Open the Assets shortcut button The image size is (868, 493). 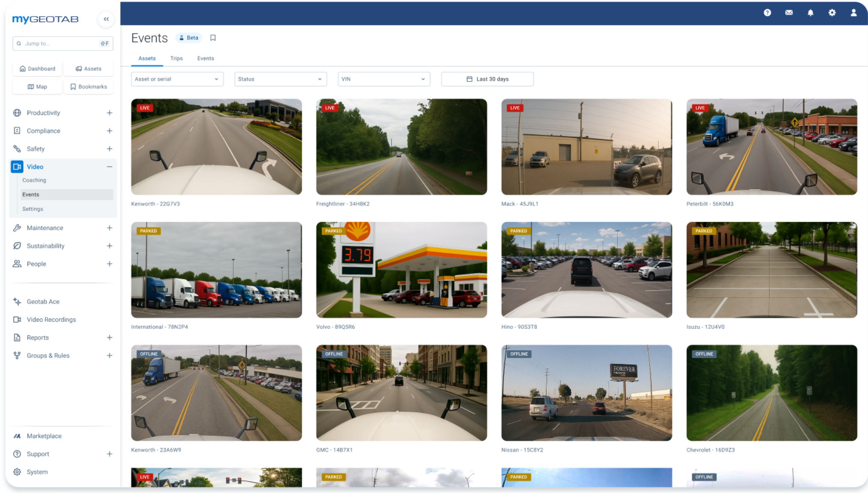[89, 69]
